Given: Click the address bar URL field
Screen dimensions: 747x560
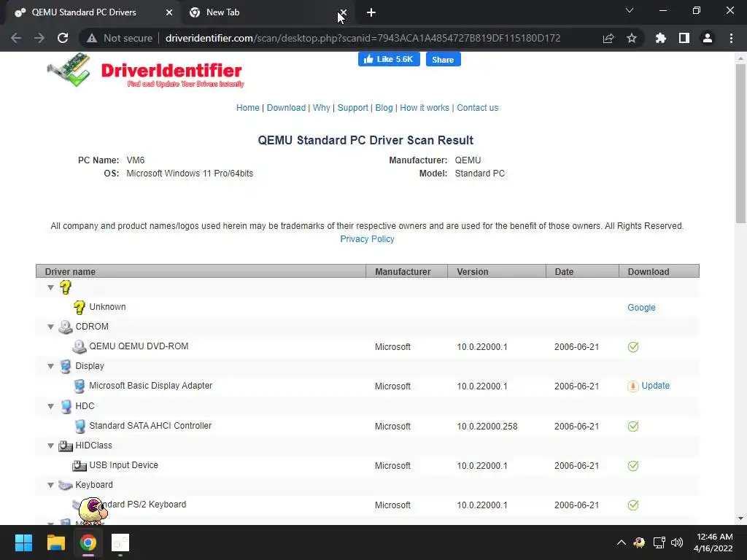Looking at the screenshot, I should tap(363, 38).
